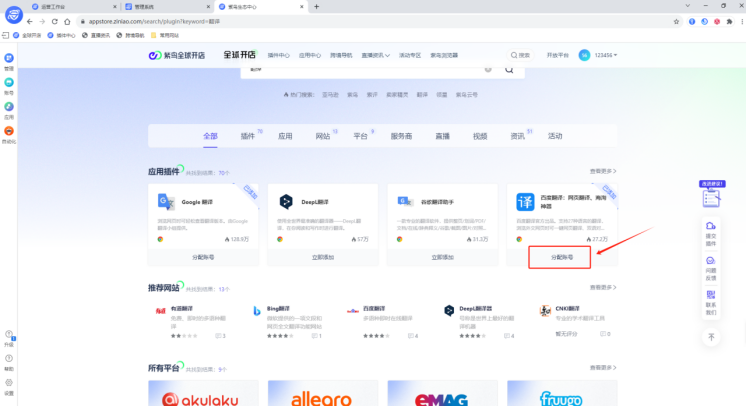The height and width of the screenshot is (406, 747).
Task: Select the 直播 tab
Action: coord(443,136)
